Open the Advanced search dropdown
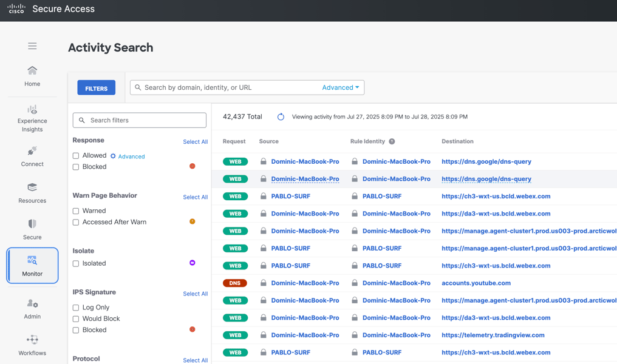This screenshot has width=617, height=364. [x=340, y=87]
